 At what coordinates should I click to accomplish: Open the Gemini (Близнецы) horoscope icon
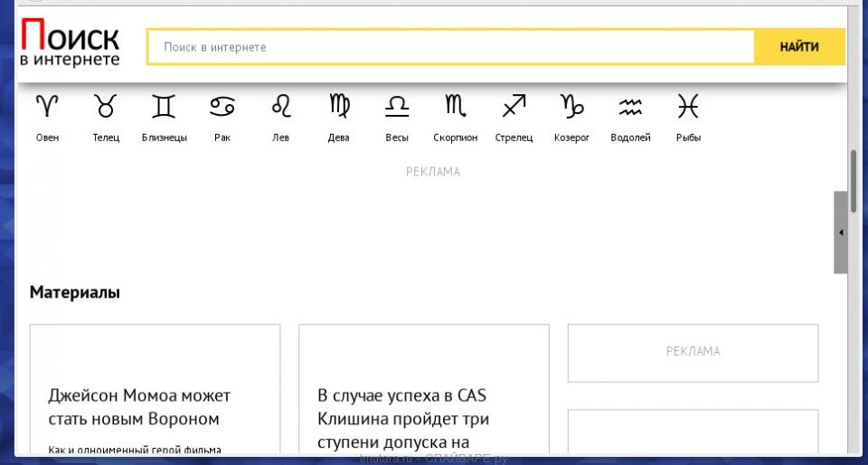pyautogui.click(x=164, y=107)
